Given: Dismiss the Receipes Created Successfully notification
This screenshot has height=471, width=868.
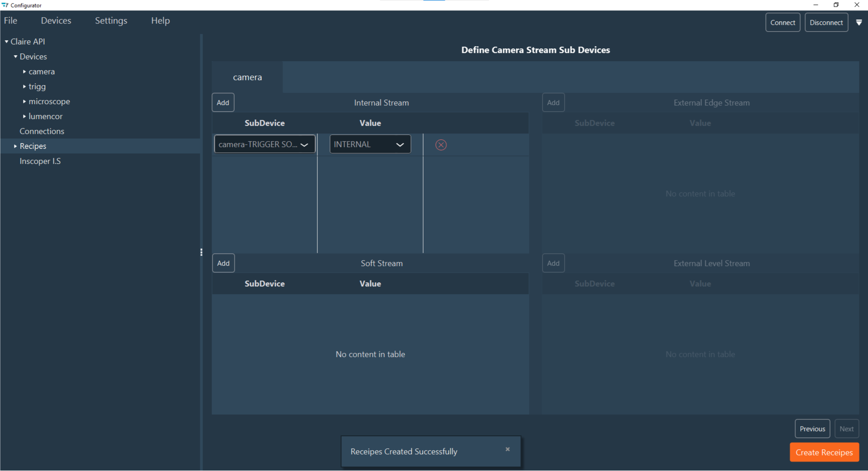Looking at the screenshot, I should coord(507,449).
